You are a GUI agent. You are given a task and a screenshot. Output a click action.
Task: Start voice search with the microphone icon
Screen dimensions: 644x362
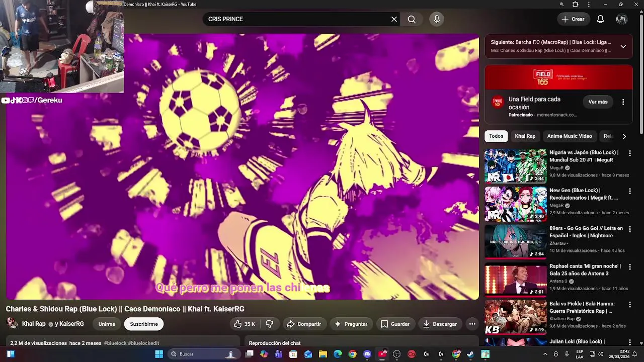pos(437,19)
